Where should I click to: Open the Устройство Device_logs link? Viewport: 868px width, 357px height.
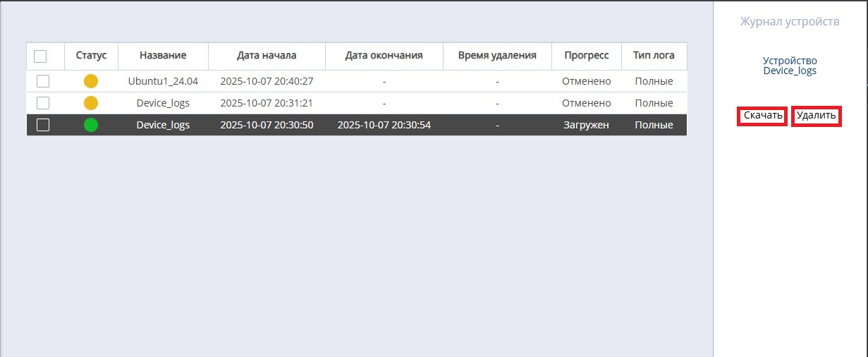pos(790,66)
